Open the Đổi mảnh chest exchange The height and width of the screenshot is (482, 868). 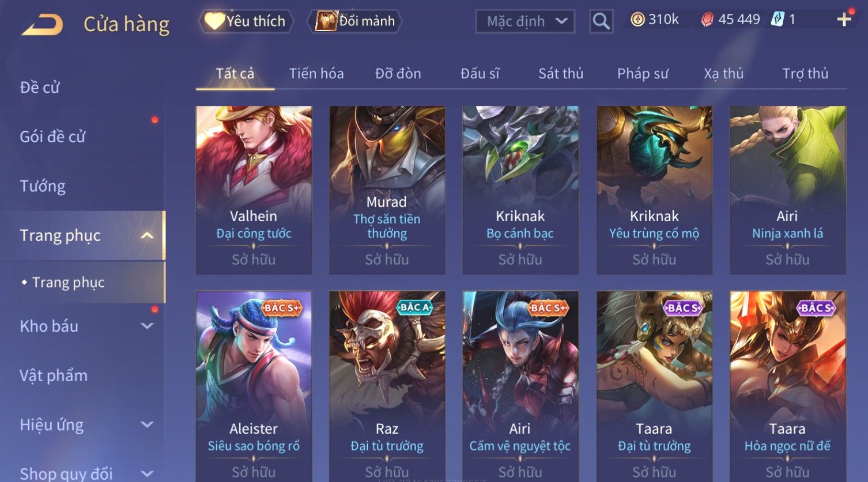point(355,21)
